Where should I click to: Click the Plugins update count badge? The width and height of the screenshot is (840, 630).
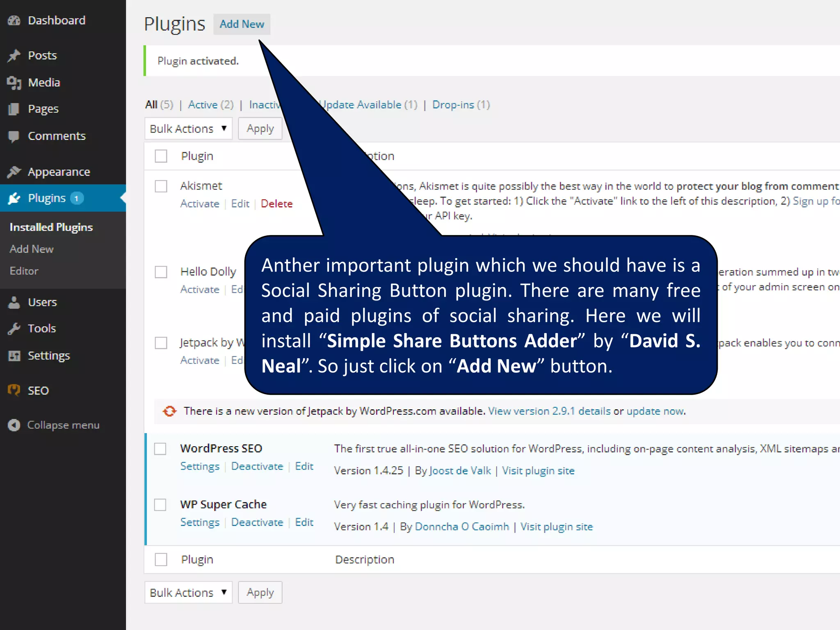click(x=77, y=198)
